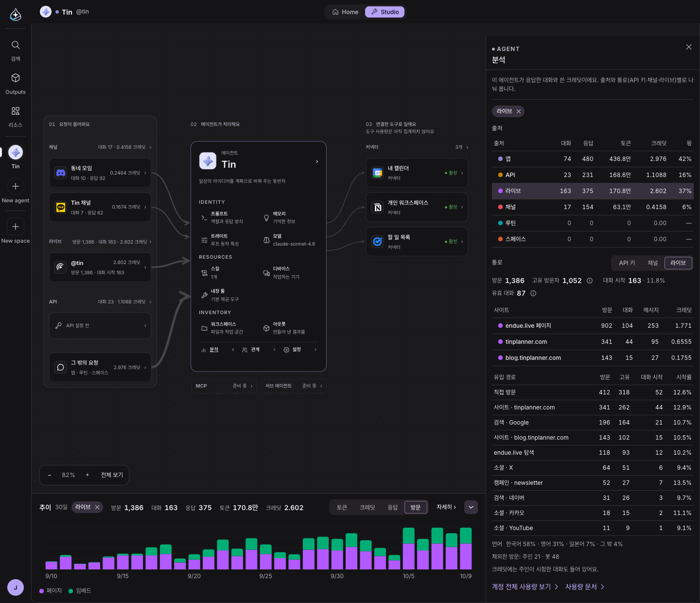Click the info icon next to 고유 방문자
Image resolution: width=700 pixels, height=603 pixels.
click(x=590, y=281)
